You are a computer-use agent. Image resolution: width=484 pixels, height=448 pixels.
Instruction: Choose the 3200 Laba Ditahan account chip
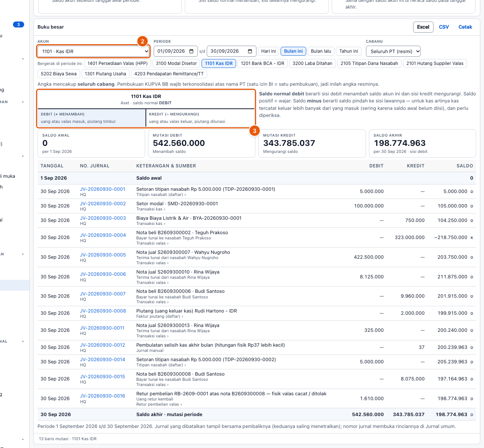pos(312,63)
